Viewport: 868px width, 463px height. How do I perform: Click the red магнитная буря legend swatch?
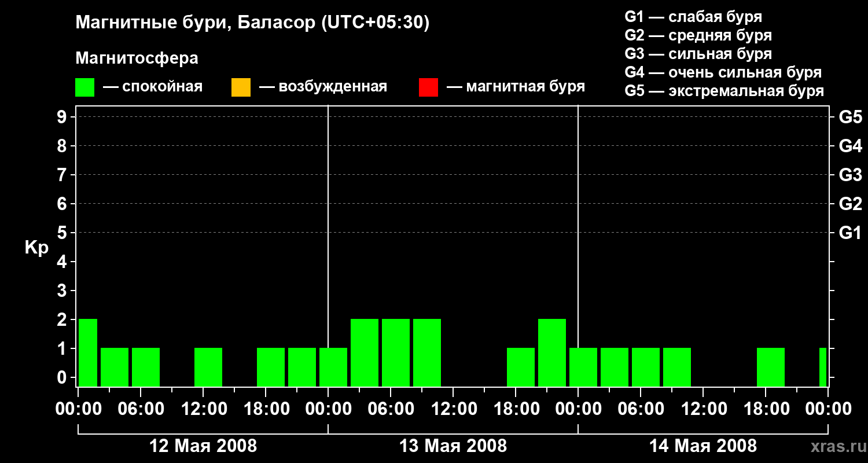click(428, 87)
